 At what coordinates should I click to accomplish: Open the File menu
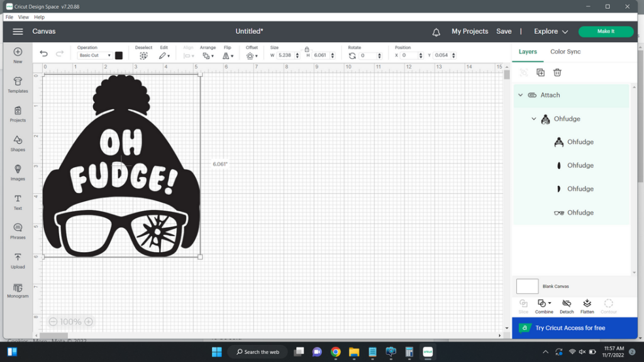(9, 17)
